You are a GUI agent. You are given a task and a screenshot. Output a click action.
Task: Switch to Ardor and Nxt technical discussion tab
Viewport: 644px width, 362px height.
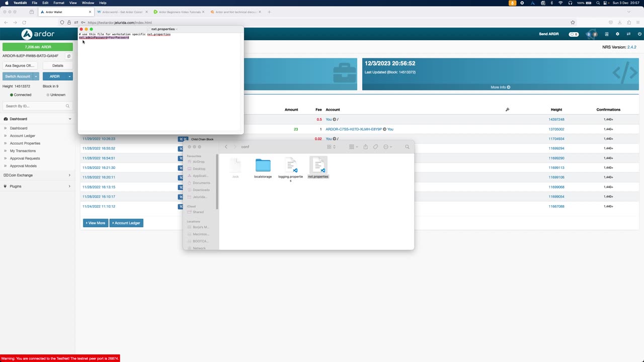235,12
